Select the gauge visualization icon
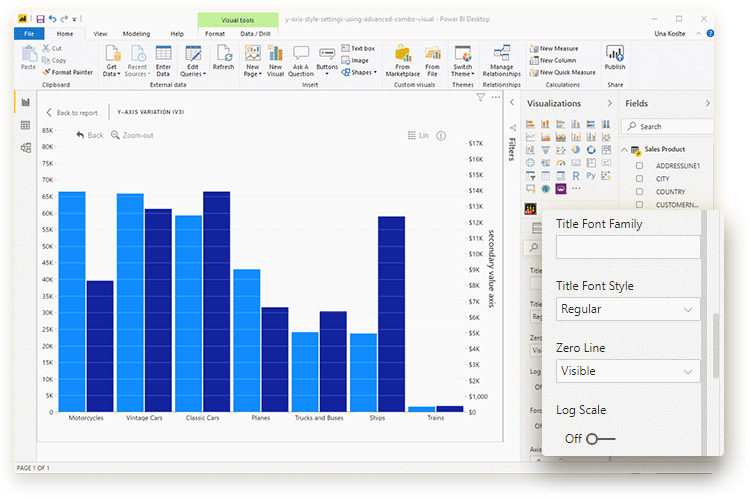Viewport: 750px width, 500px height. [561, 163]
